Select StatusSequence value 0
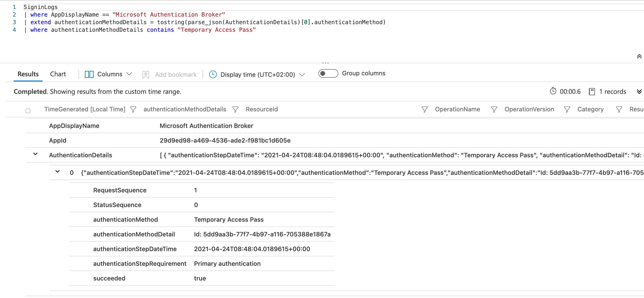This screenshot has height=298, width=644. pos(196,205)
